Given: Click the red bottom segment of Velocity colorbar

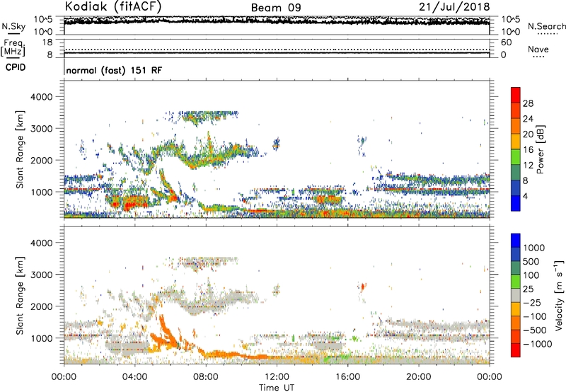Looking at the screenshot, I should pyautogui.click(x=516, y=350).
